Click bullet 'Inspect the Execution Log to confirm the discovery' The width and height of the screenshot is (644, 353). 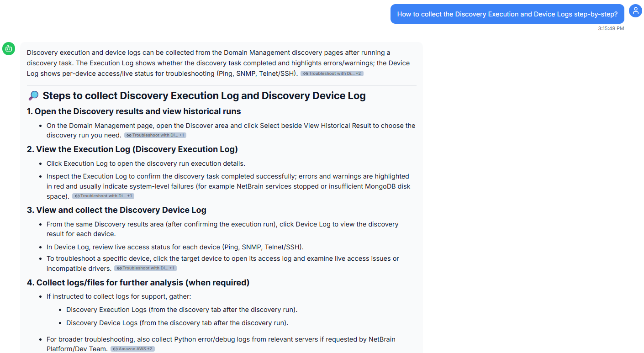click(228, 186)
